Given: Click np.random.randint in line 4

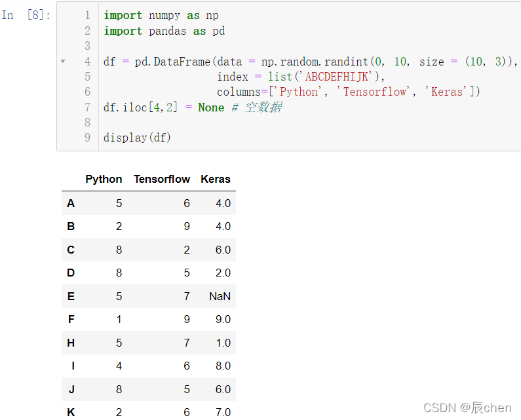Looking at the screenshot, I should click(x=315, y=62).
